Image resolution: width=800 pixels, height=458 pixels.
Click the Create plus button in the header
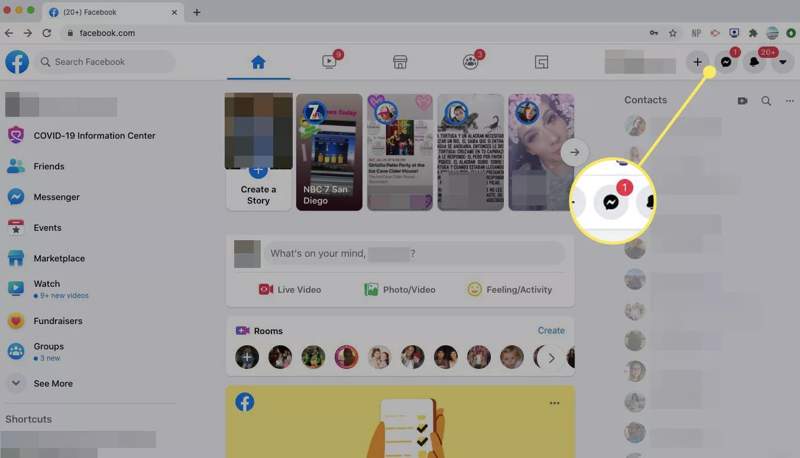click(x=697, y=62)
